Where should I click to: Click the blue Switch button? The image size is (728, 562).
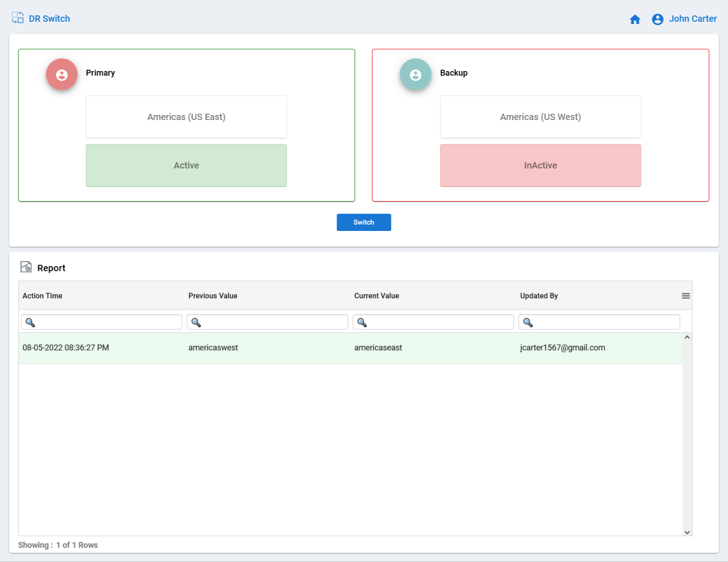(x=364, y=222)
